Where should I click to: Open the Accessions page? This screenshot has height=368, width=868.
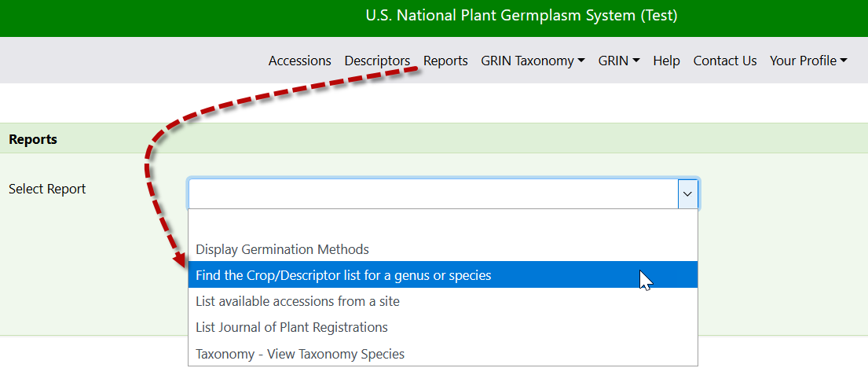click(x=300, y=61)
